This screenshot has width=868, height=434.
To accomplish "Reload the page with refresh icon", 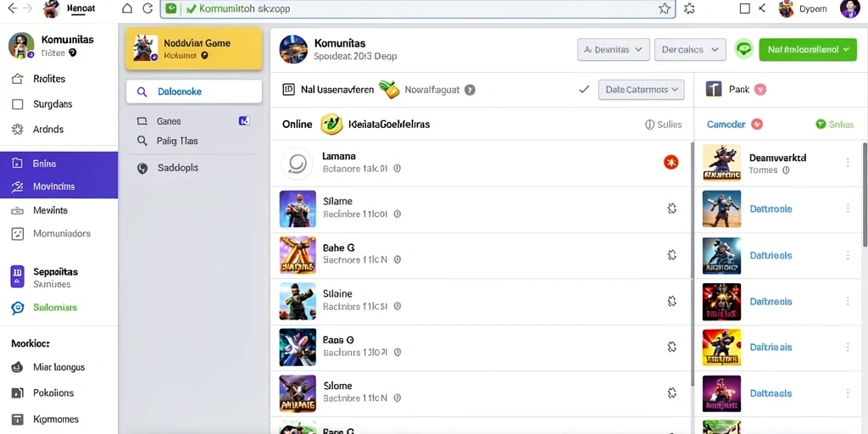I will [147, 8].
